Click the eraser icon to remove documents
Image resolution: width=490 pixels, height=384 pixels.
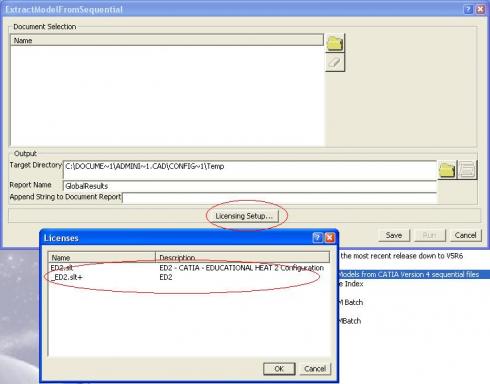[335, 62]
